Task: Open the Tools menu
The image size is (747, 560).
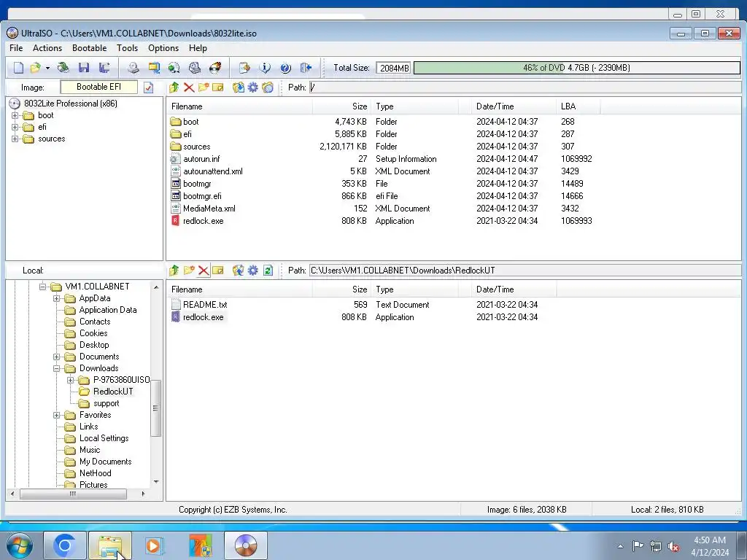Action: pos(127,48)
